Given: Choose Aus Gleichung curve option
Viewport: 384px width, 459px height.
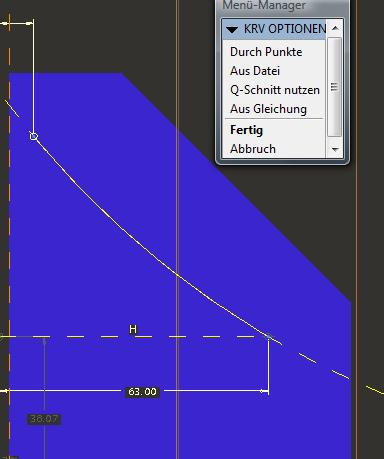Looking at the screenshot, I should pyautogui.click(x=268, y=109).
